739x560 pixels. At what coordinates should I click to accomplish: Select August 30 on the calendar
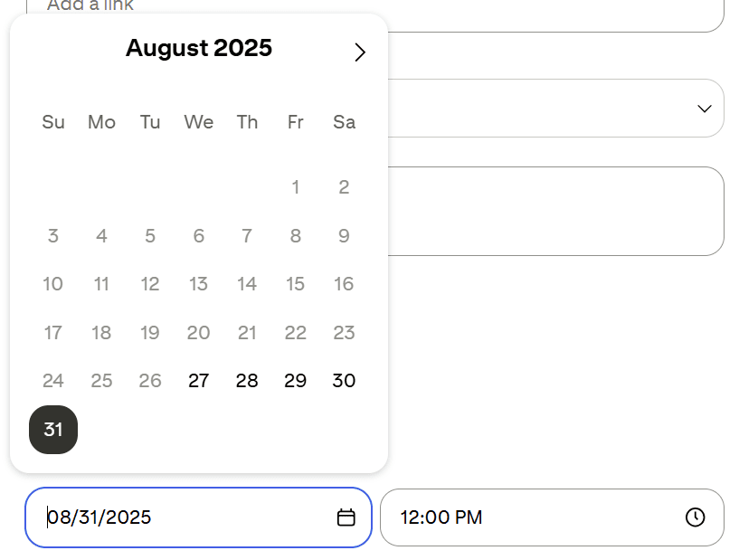(344, 381)
